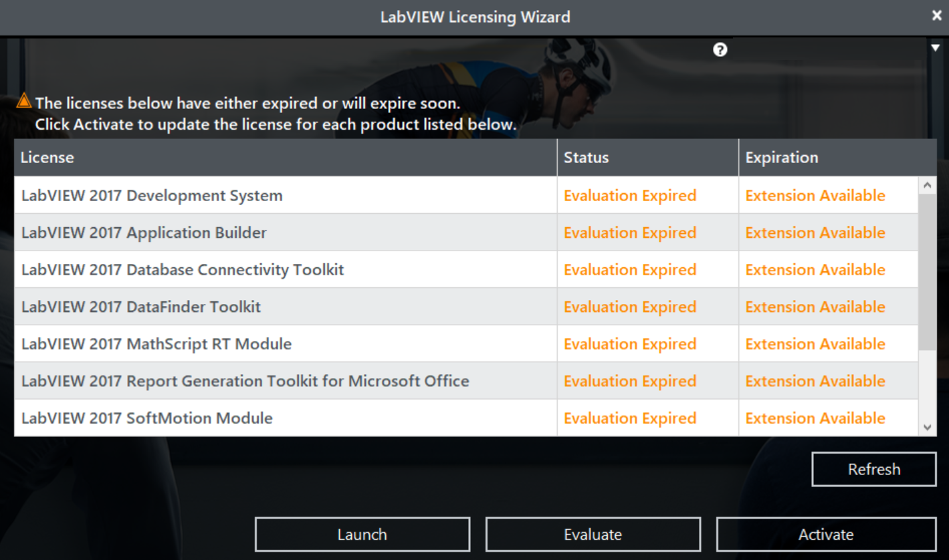Sort by the Status column header

586,158
